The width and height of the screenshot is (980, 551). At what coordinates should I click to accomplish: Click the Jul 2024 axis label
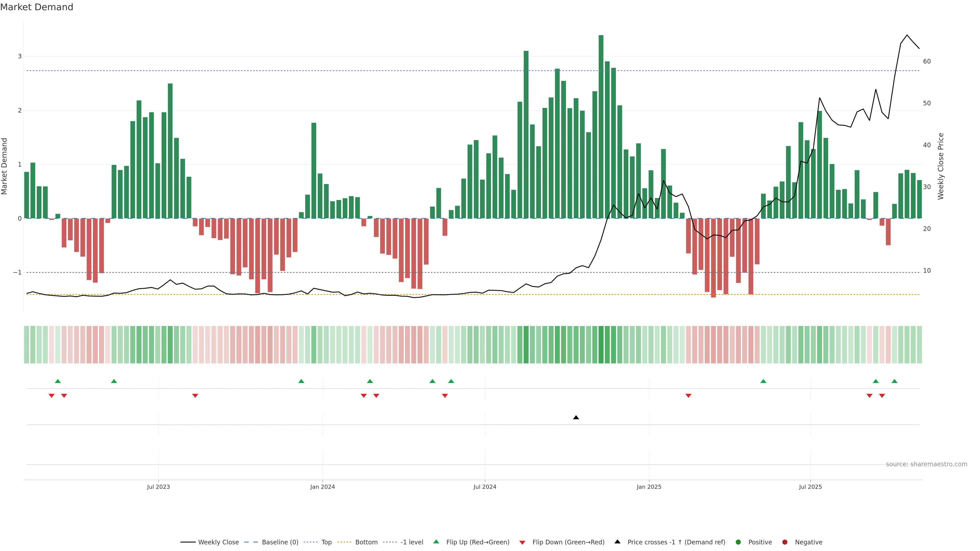coord(485,487)
